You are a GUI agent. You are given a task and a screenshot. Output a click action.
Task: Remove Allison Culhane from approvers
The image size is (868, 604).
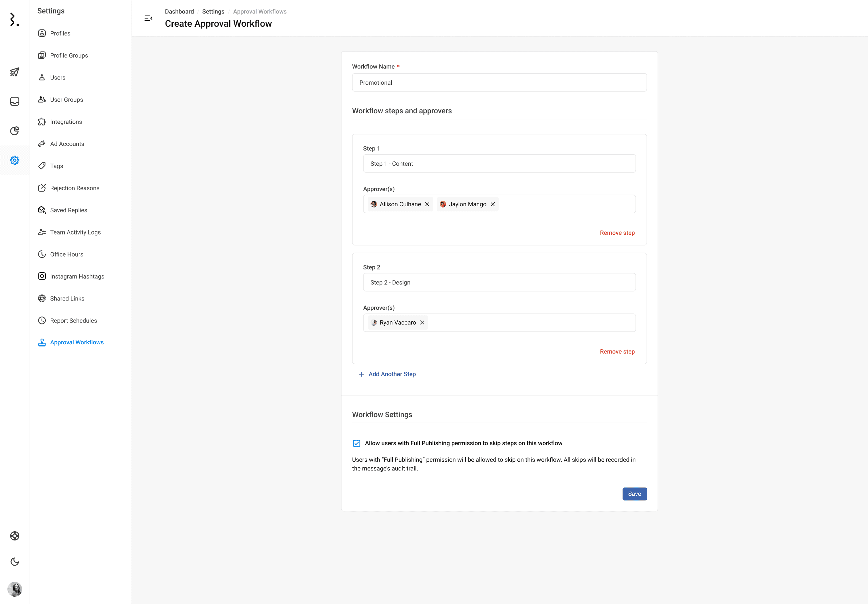pos(427,204)
